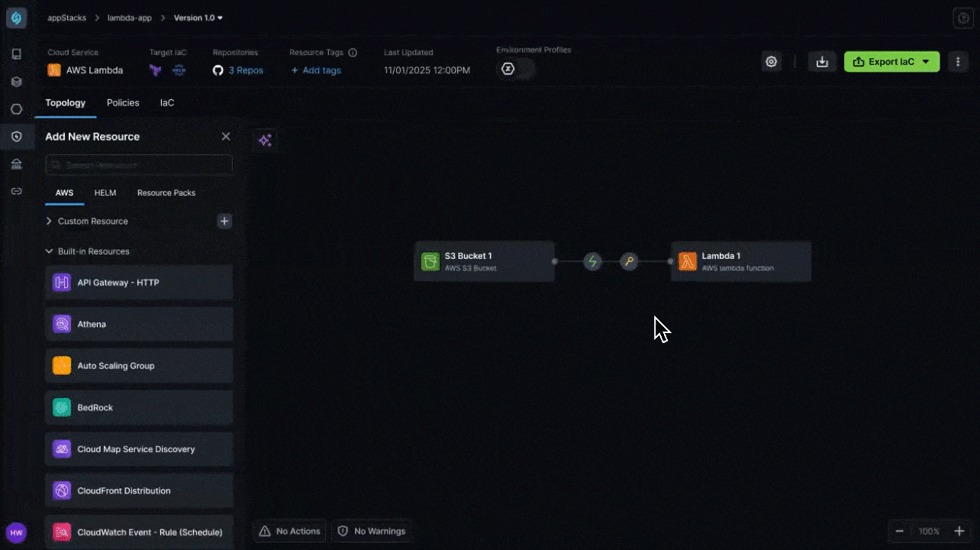
Task: Click the AI sparkle icon on canvas
Action: point(265,141)
